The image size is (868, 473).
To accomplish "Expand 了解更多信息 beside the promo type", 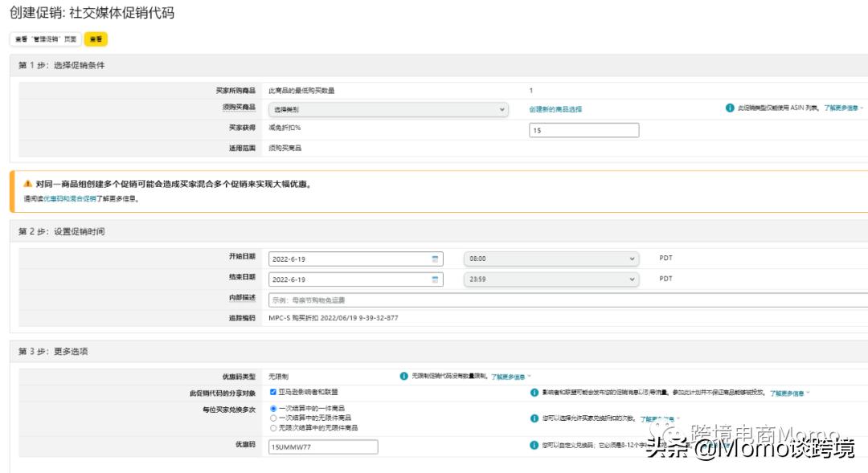I will (843, 107).
